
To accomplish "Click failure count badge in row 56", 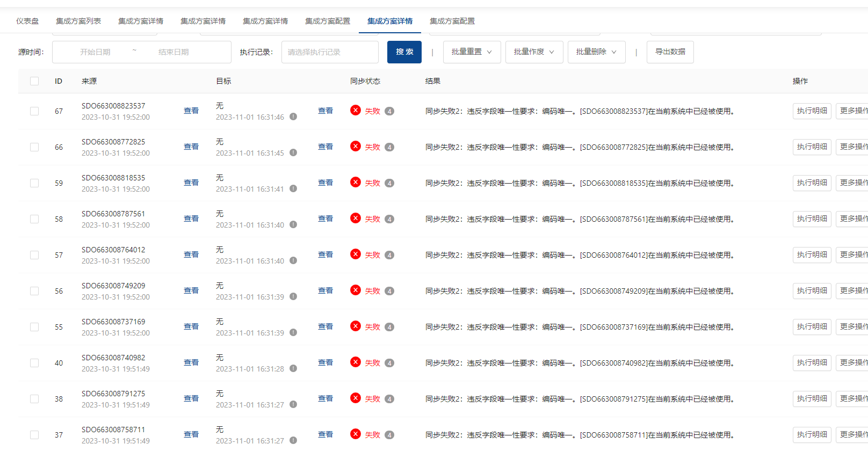I will 389,291.
